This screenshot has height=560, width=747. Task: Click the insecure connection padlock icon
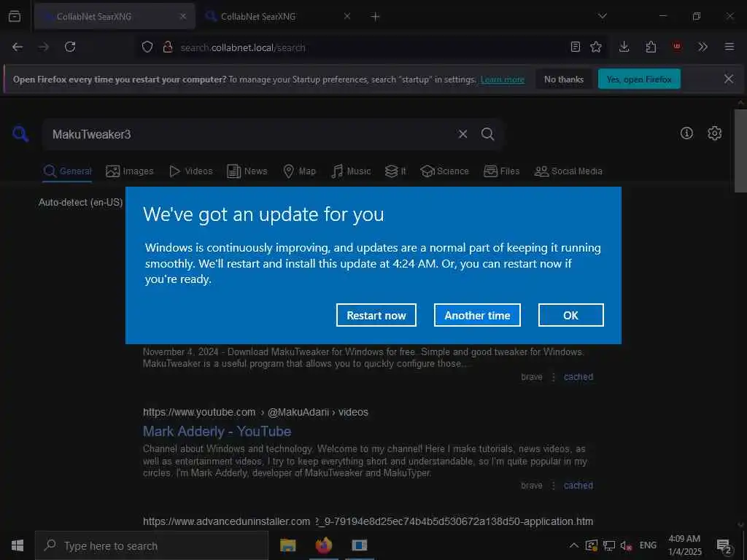168,47
